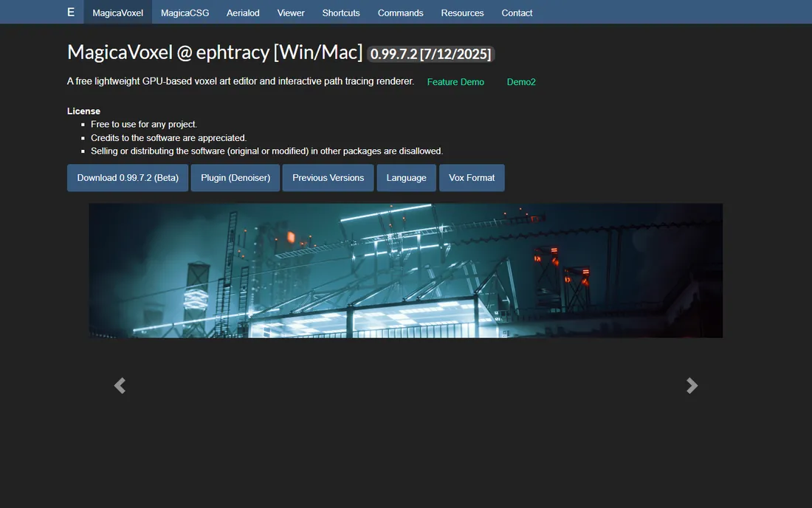Click the voxel city banner image
This screenshot has height=508, width=812.
[x=405, y=270]
